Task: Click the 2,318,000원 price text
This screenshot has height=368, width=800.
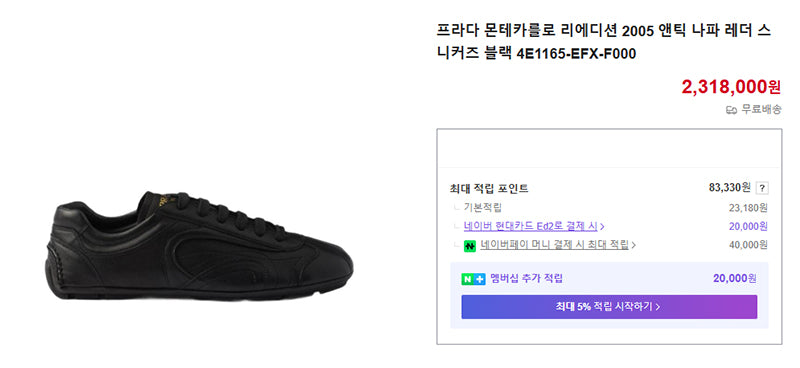Action: (x=731, y=87)
